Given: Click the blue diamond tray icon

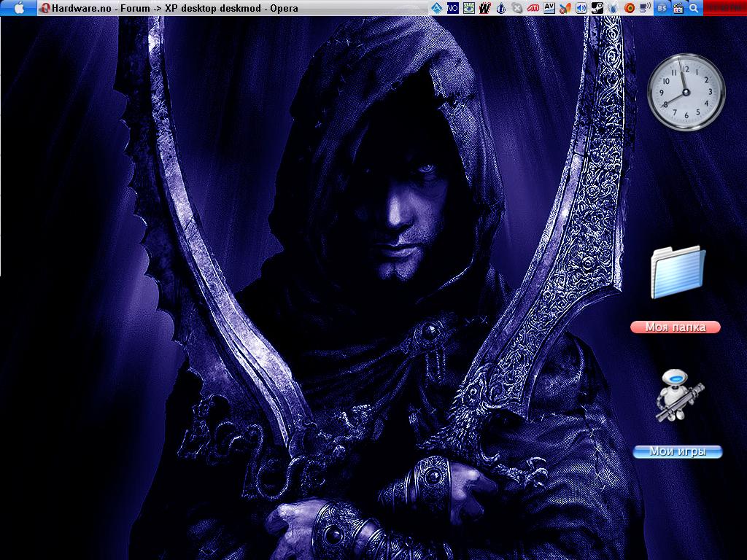Looking at the screenshot, I should click(436, 8).
